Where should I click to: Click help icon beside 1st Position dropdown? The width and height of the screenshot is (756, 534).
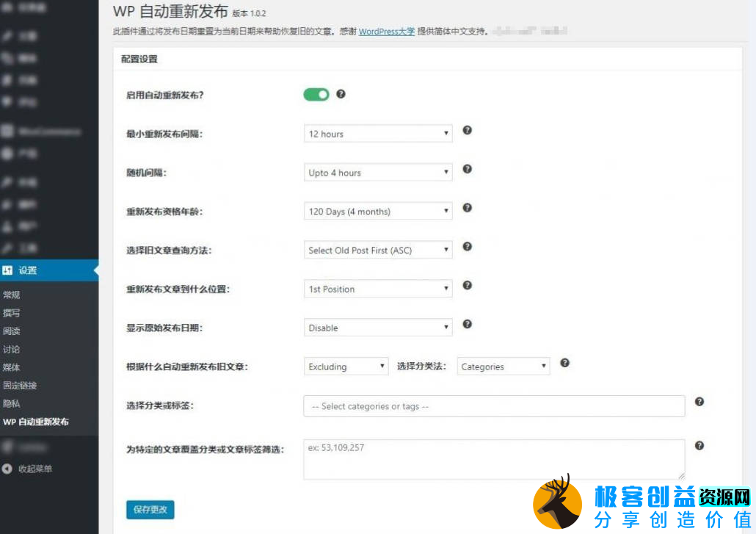[x=467, y=286]
